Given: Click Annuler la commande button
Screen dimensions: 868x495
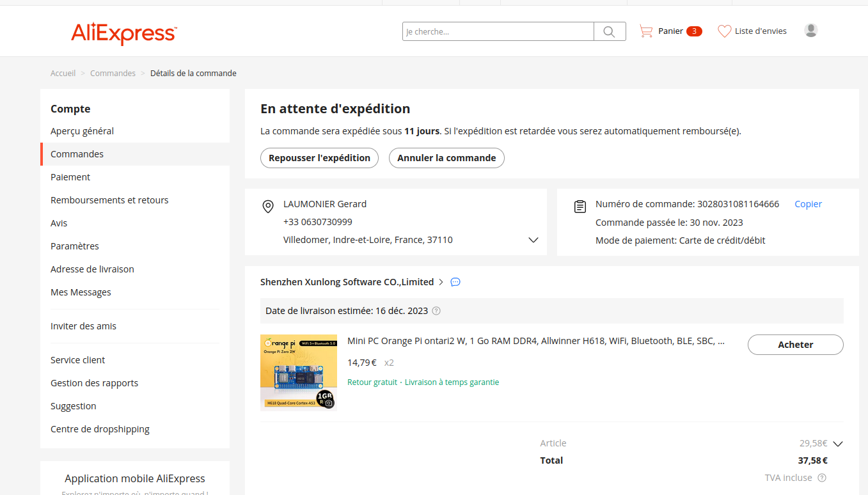Looking at the screenshot, I should (x=446, y=158).
